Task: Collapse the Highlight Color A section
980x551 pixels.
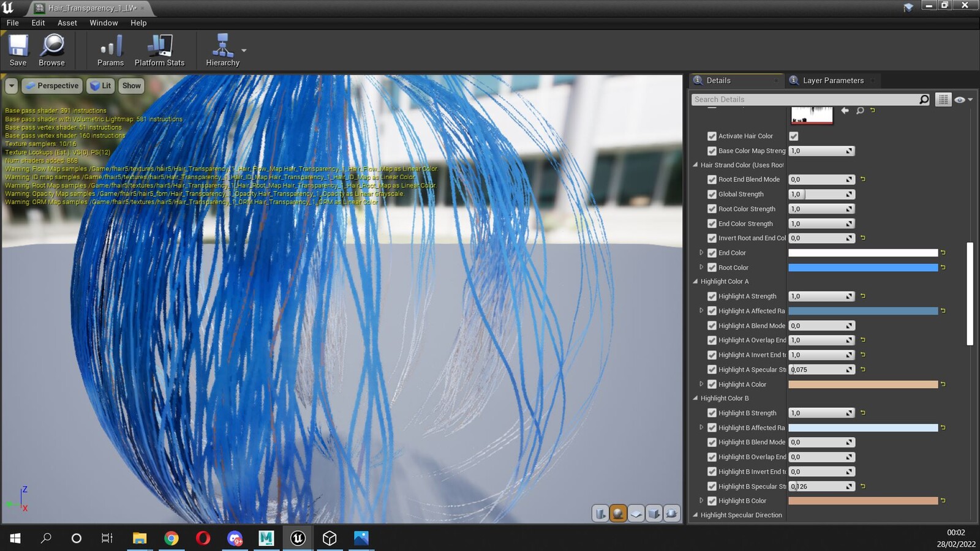Action: coord(695,282)
